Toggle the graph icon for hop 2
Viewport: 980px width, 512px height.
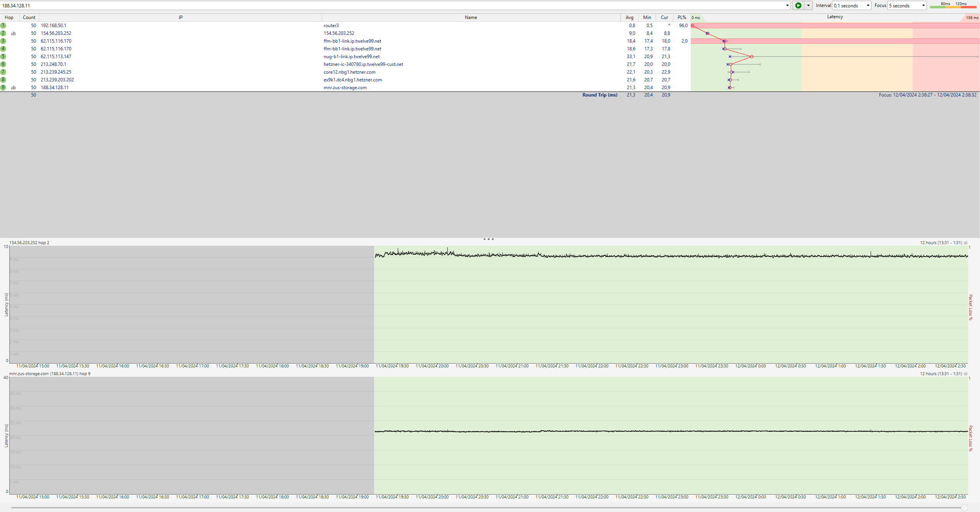[x=14, y=33]
